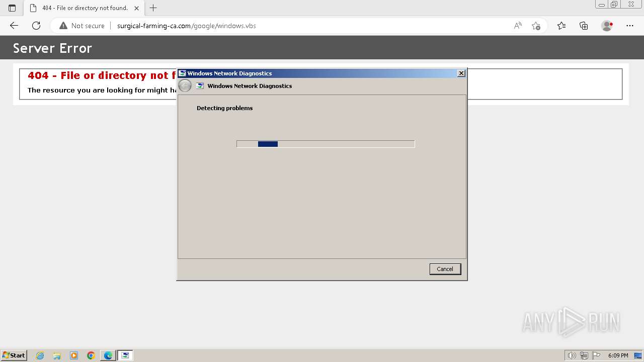Viewport: 644px width, 362px height.
Task: Cancel the Windows Network Diagnostics
Action: [x=445, y=269]
